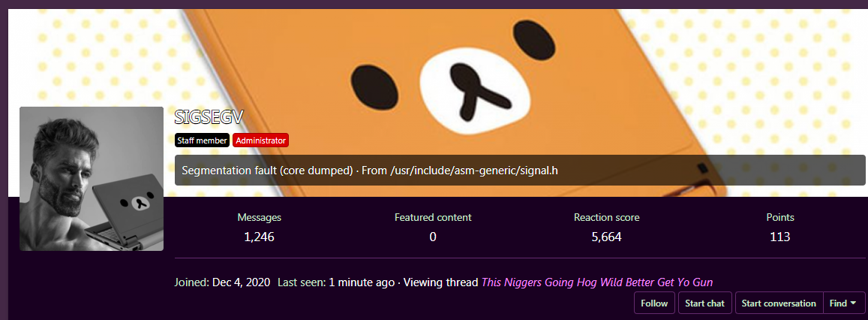This screenshot has width=868, height=320.
Task: Click the Follow button
Action: tap(654, 303)
